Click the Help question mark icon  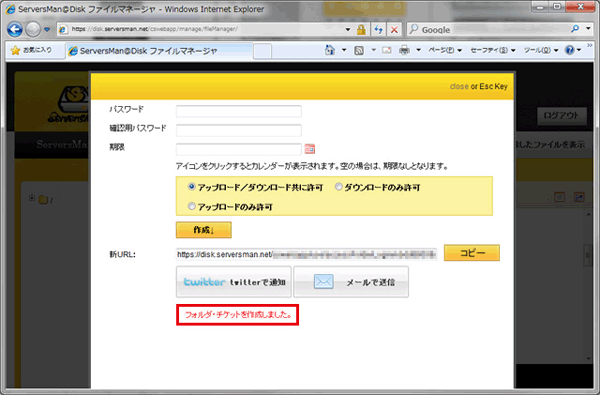point(569,50)
